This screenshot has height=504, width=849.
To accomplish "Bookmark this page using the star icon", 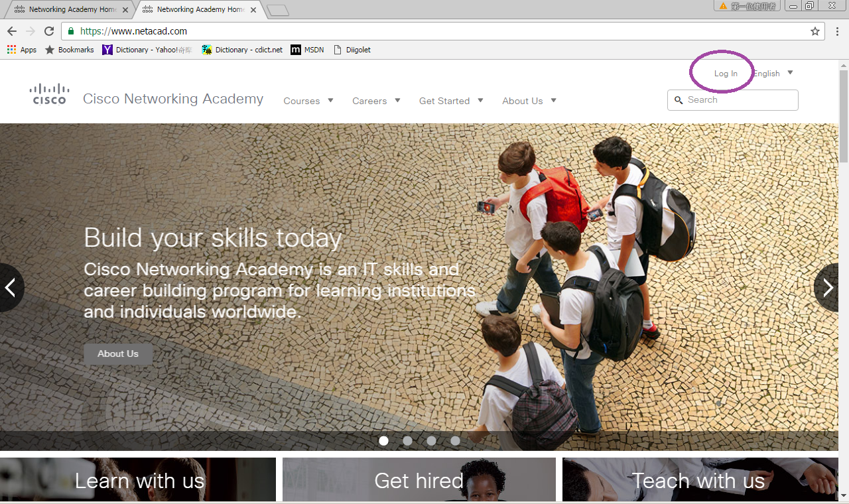I will click(x=815, y=31).
